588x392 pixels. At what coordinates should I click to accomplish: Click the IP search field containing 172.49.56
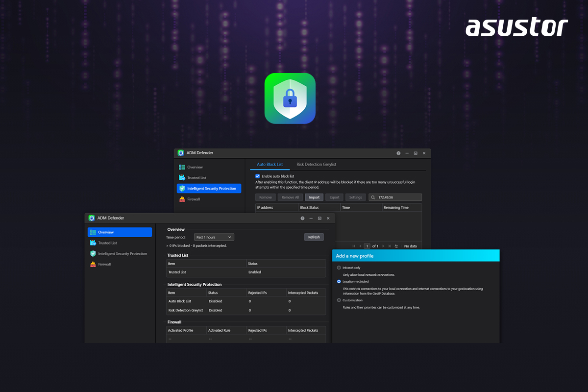tap(398, 197)
